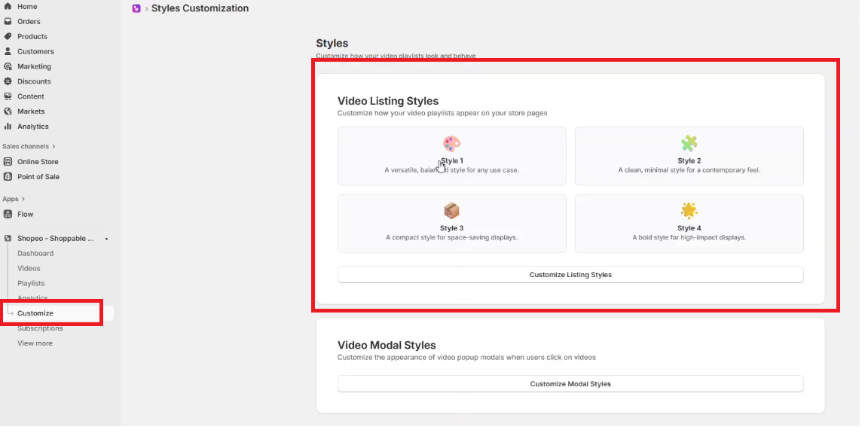This screenshot has height=433, width=868.
Task: Click the purple Shopeo breadcrumb icon
Action: click(136, 9)
